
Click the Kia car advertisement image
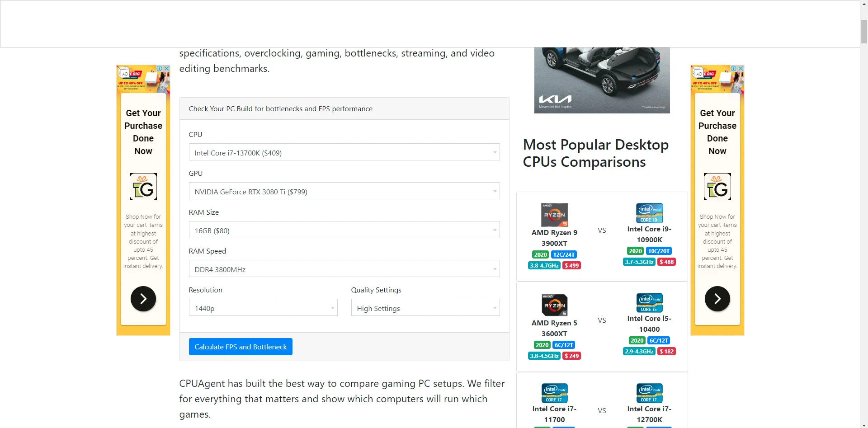tap(602, 80)
